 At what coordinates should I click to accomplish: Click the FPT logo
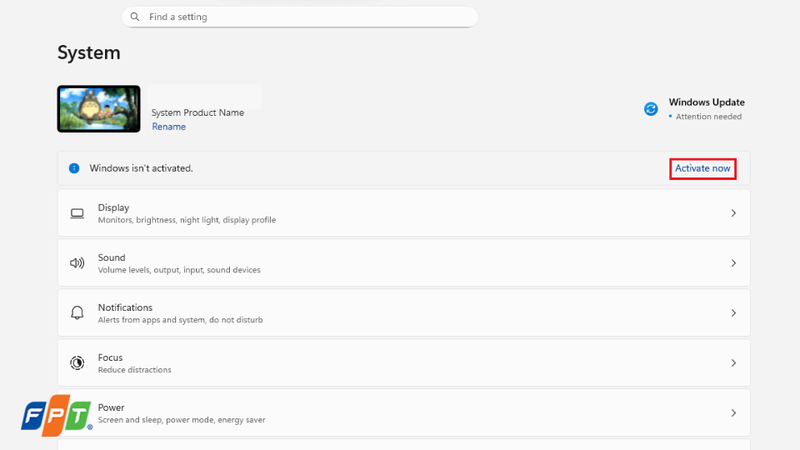coord(57,415)
